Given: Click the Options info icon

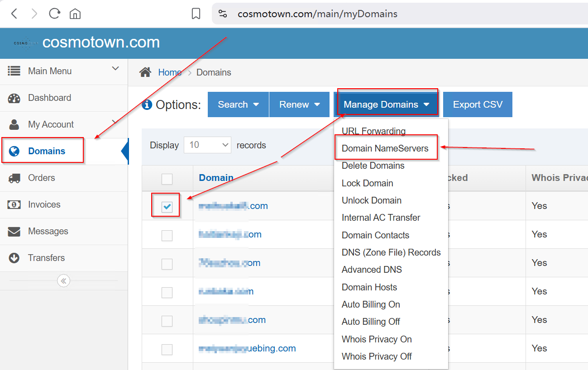Looking at the screenshot, I should click(x=147, y=105).
